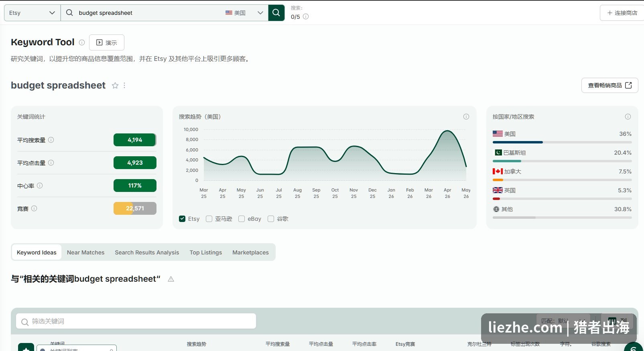Screen dimensions: 644x351
Task: Switch to the Near Matches tab
Action: [x=85, y=252]
